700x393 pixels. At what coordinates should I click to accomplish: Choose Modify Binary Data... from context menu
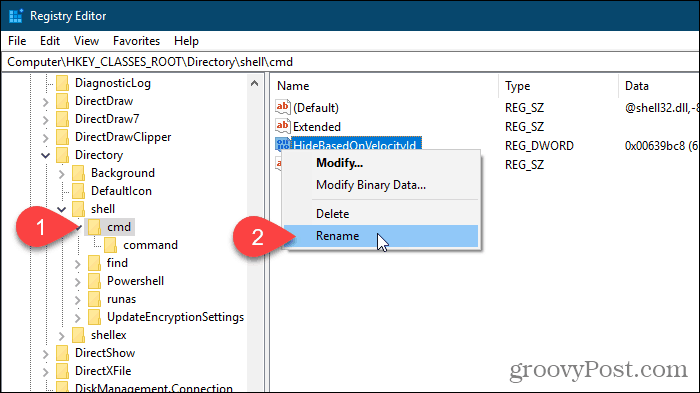pos(381,185)
